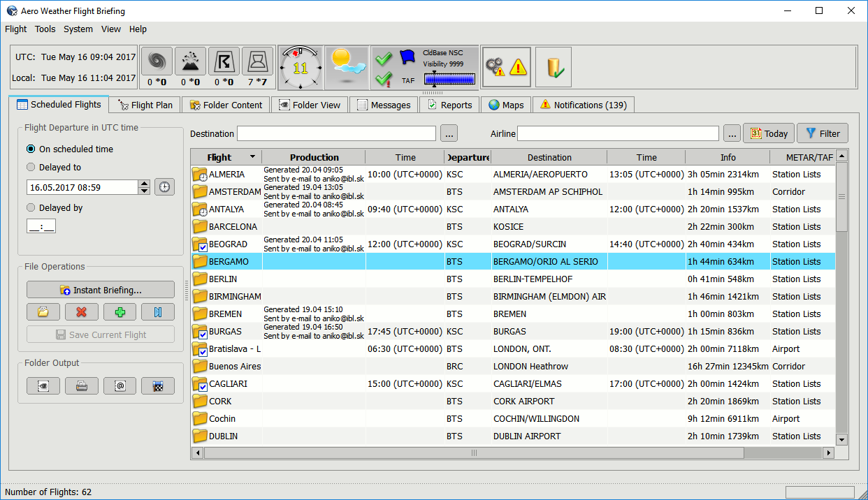Click the blue visibility progress bar
This screenshot has width=868, height=500.
click(449, 80)
